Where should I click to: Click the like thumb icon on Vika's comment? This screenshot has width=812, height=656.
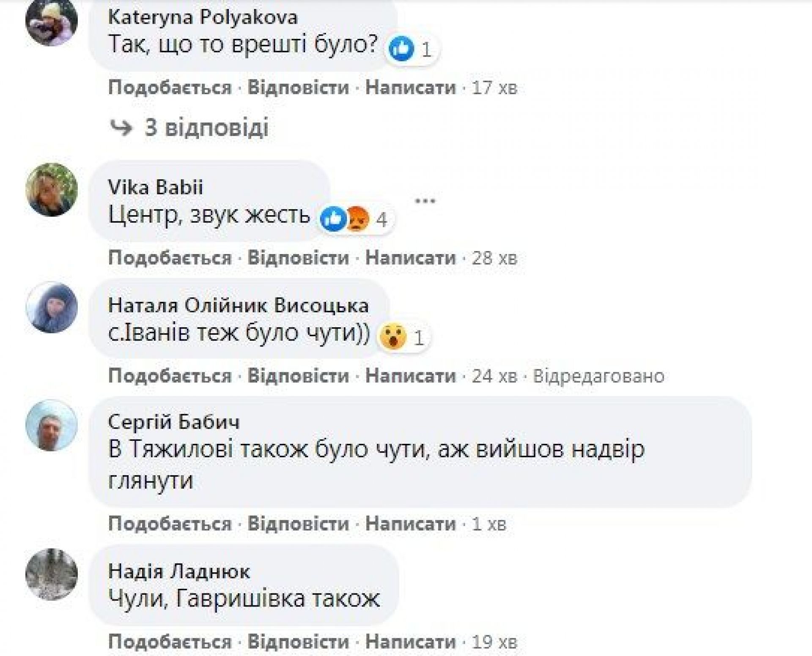click(333, 219)
